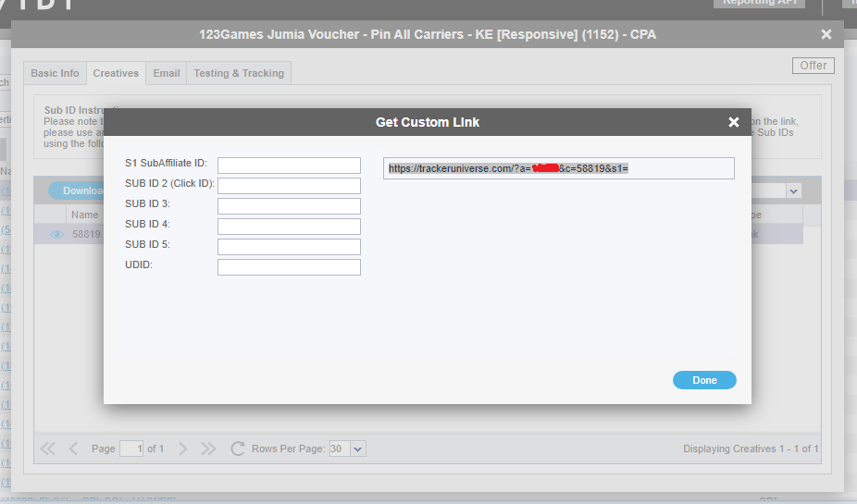Select the SUB ID 4 text box
The width and height of the screenshot is (857, 504).
click(289, 227)
